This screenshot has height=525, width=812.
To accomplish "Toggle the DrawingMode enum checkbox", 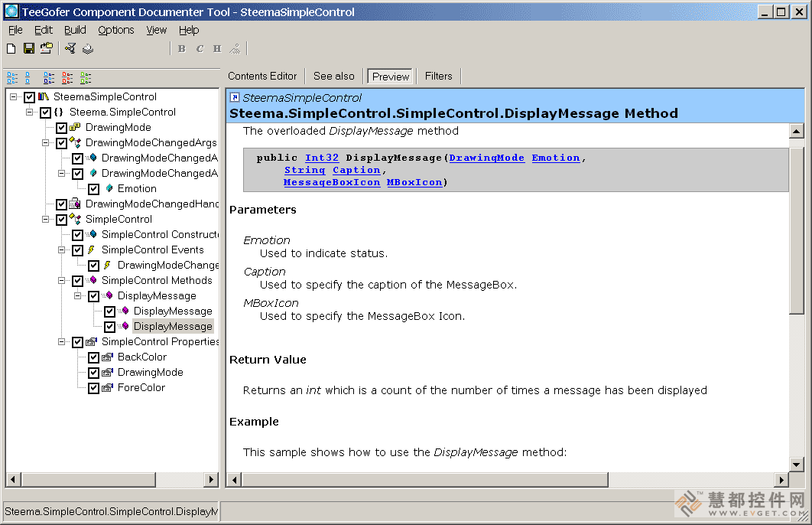I will (x=62, y=128).
